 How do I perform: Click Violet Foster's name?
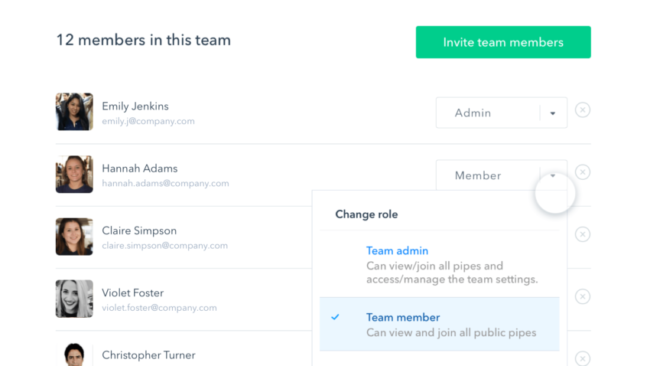pyautogui.click(x=133, y=293)
